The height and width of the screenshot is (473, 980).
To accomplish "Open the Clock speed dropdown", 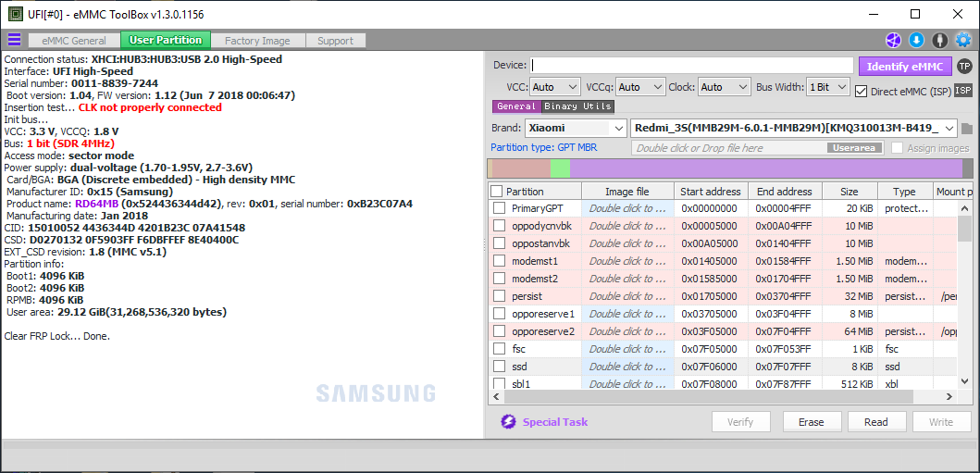I will pos(725,87).
